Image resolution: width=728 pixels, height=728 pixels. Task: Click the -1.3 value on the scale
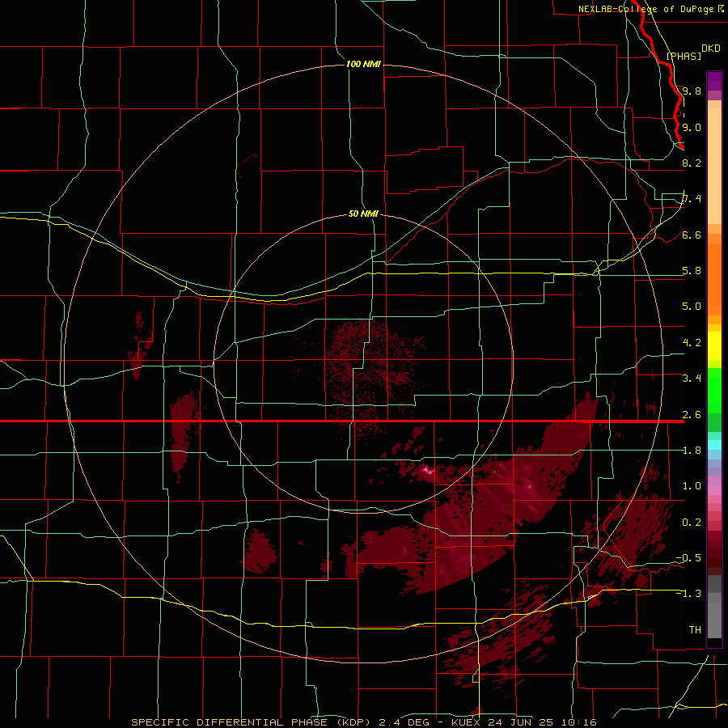pyautogui.click(x=688, y=594)
